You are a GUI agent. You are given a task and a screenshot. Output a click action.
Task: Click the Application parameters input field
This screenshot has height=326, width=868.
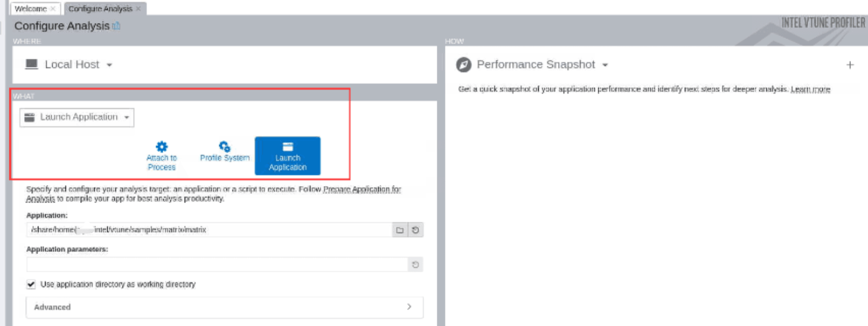[217, 265]
